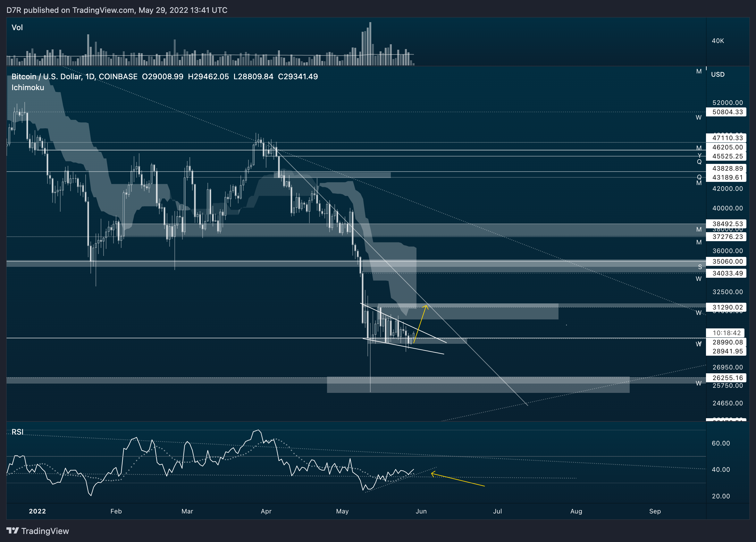Click the 'Mar' time axis label

187,511
